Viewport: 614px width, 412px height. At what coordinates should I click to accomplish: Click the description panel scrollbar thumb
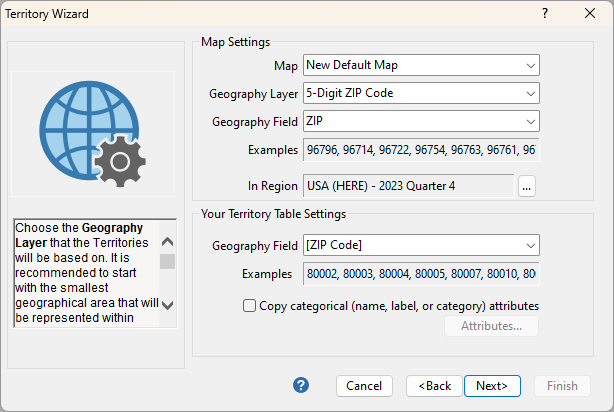(x=167, y=261)
